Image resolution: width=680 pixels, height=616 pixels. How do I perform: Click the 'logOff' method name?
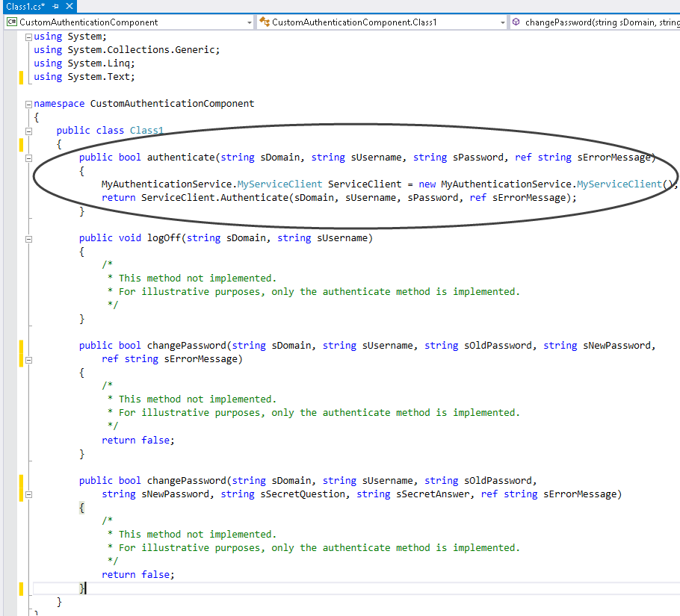(164, 238)
